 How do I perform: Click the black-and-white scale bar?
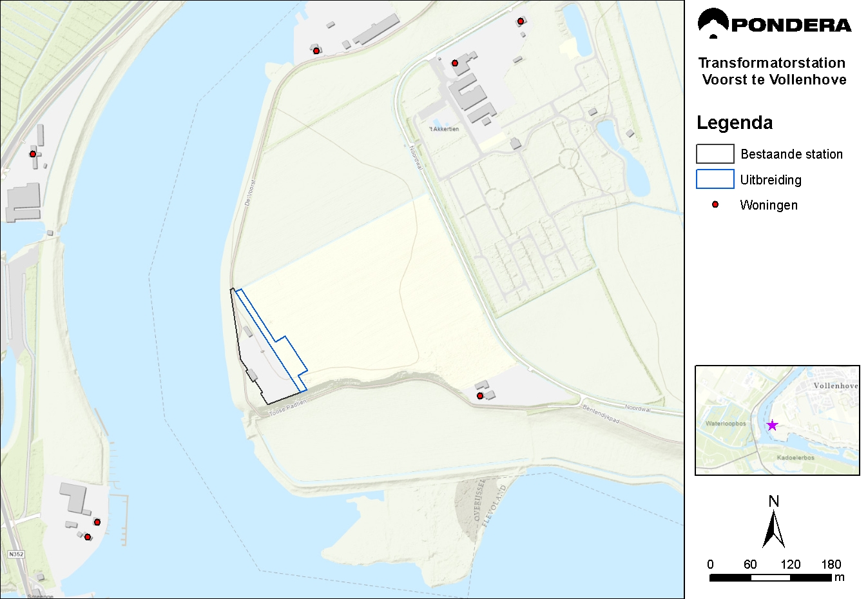tap(770, 578)
